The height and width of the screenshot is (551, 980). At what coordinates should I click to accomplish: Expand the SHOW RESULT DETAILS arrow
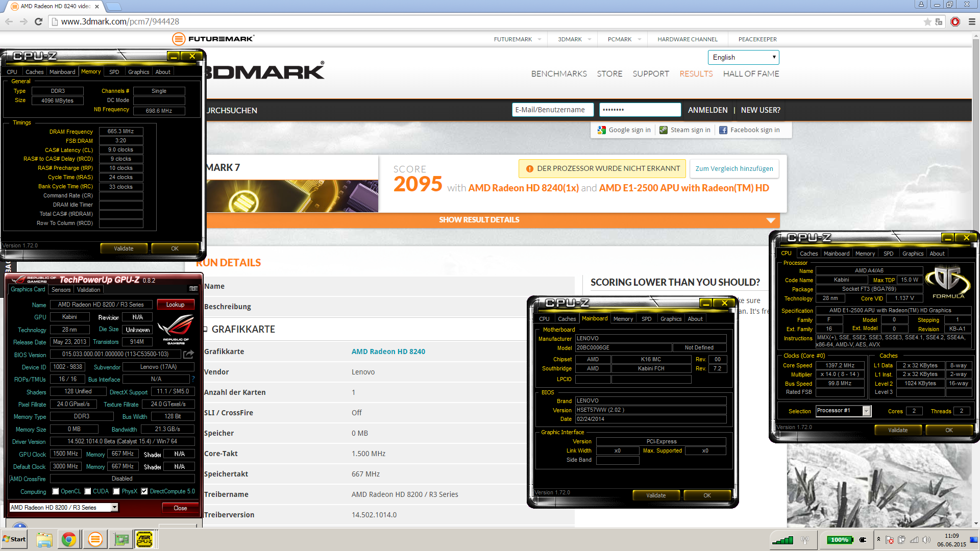pyautogui.click(x=771, y=220)
